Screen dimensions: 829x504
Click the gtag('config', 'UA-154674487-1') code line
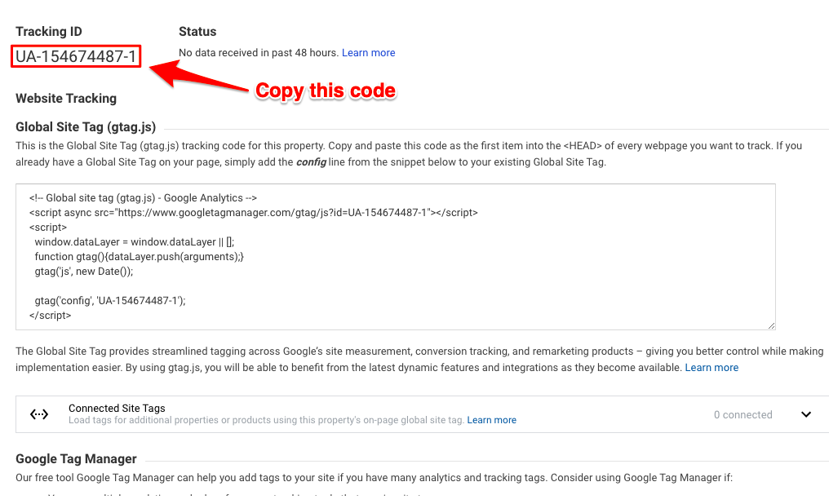tap(110, 301)
